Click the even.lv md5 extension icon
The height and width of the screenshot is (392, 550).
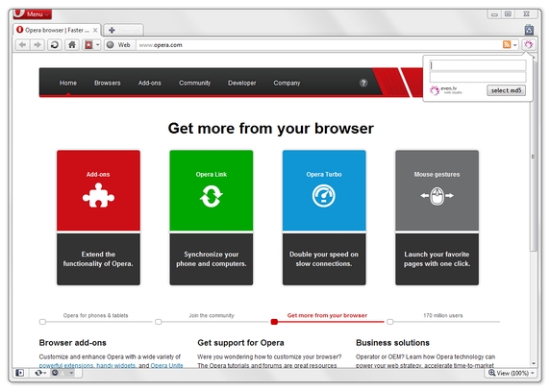529,44
